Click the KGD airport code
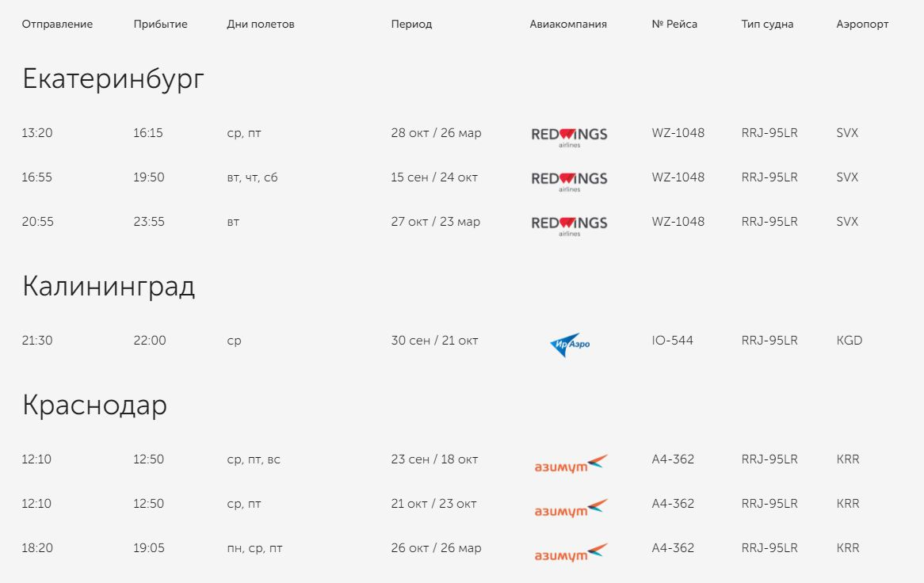924x583 pixels. point(849,341)
